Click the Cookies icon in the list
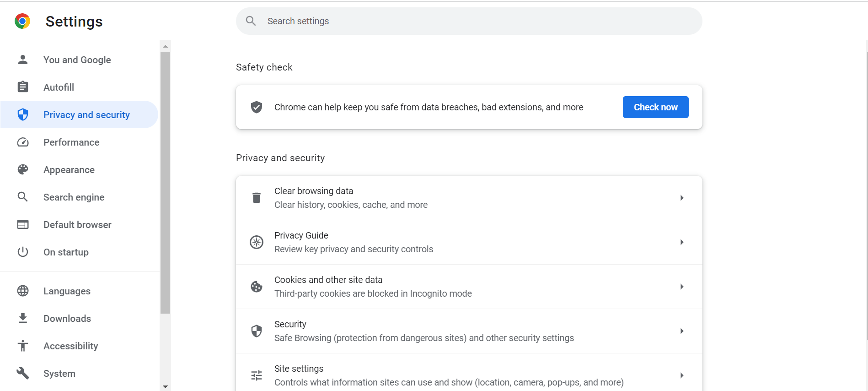 pos(257,287)
